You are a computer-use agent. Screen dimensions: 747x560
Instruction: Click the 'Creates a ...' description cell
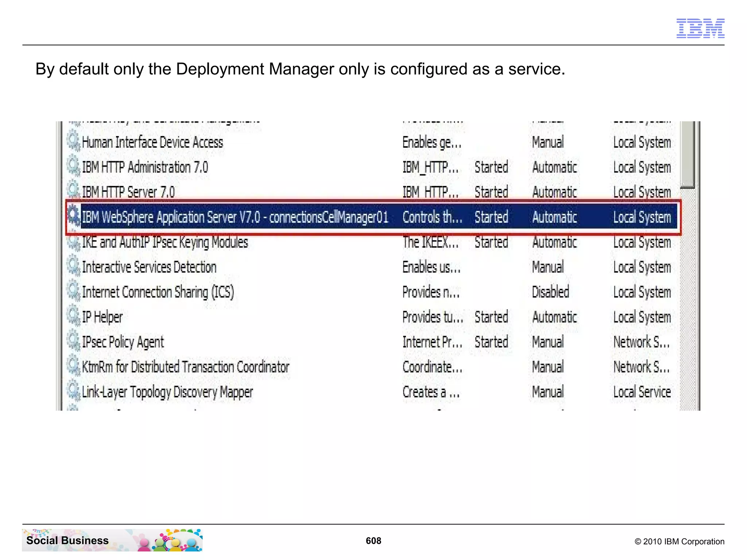click(431, 392)
